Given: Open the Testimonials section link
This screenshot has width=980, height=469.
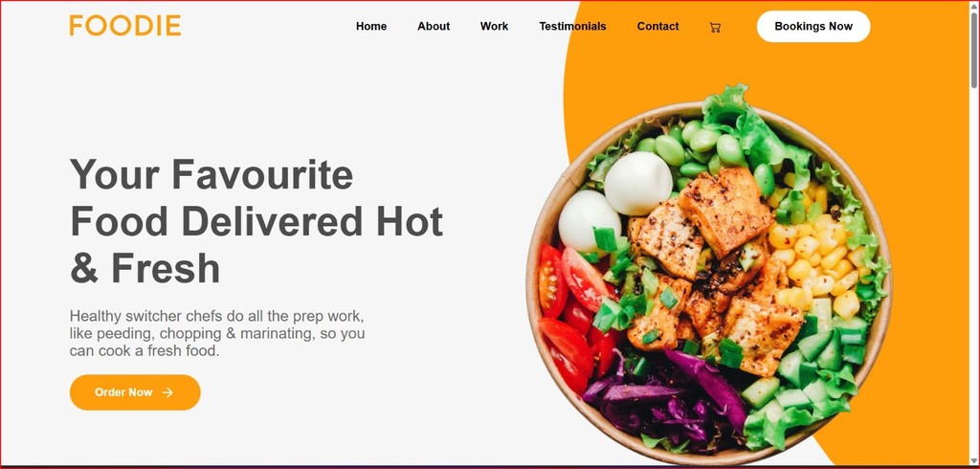Looking at the screenshot, I should [x=572, y=26].
